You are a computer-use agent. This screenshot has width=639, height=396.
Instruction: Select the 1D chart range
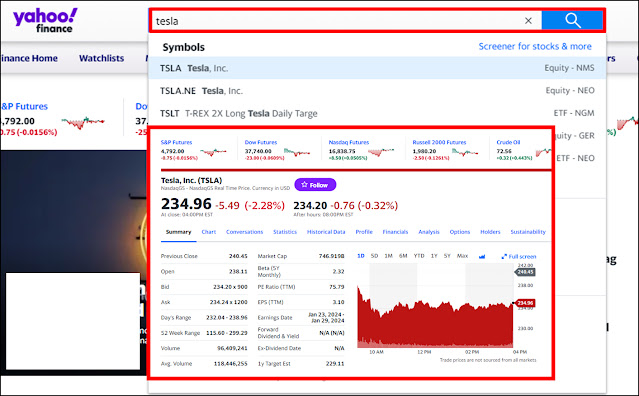[x=361, y=256]
